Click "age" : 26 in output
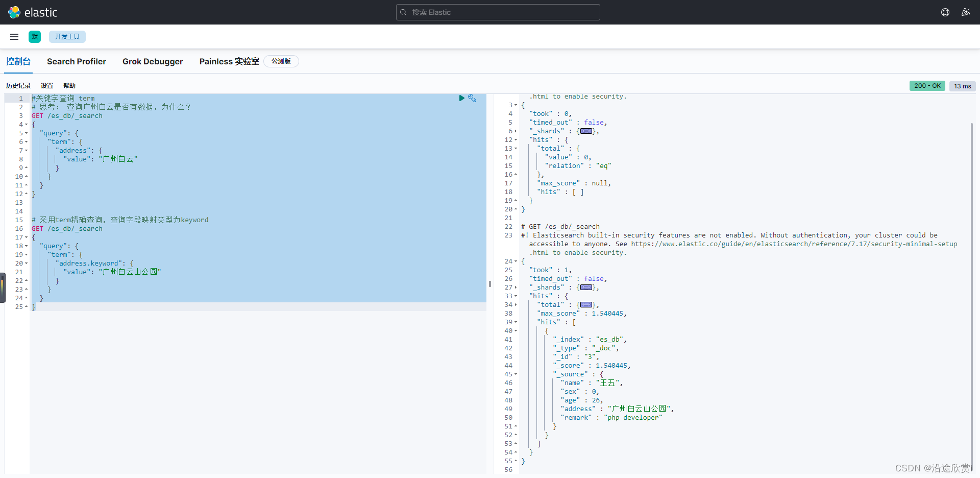This screenshot has width=980, height=478. click(x=581, y=400)
